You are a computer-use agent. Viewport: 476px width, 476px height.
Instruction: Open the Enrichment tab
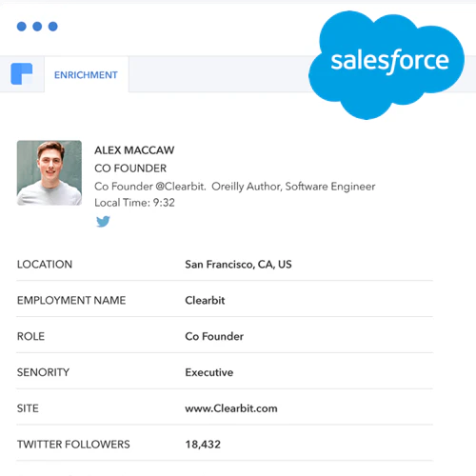[x=87, y=74]
